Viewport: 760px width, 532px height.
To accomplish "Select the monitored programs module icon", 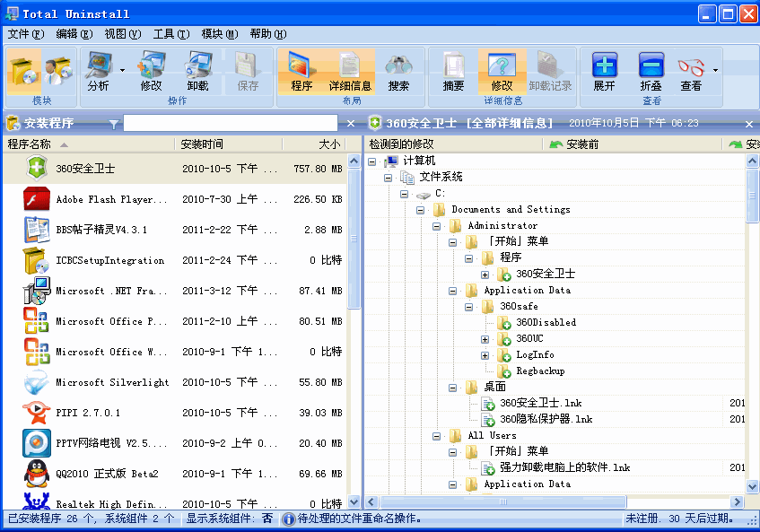I will coord(58,71).
